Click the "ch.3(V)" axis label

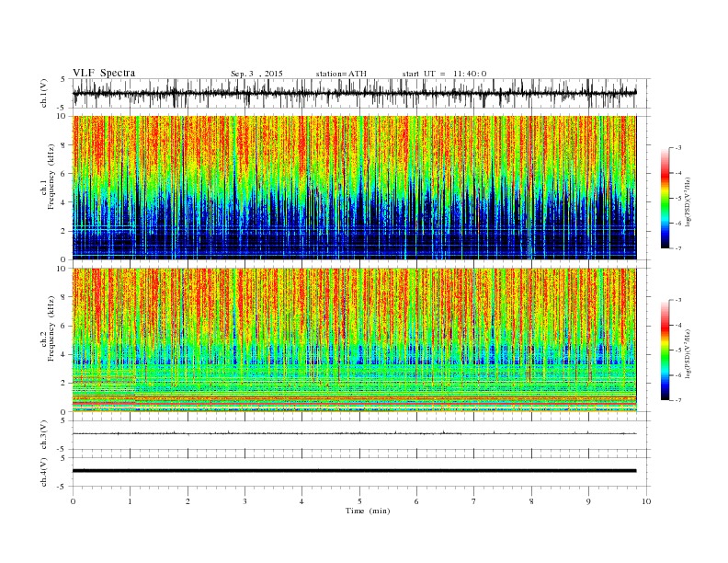(x=44, y=435)
